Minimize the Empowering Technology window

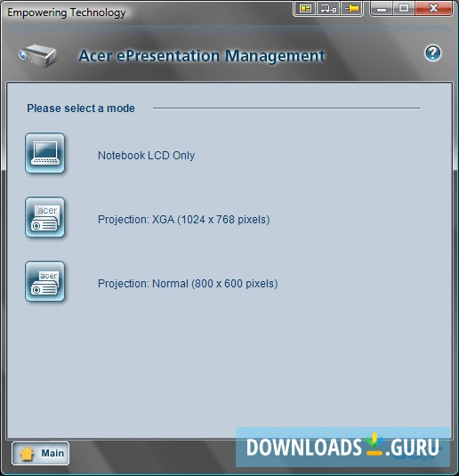[x=382, y=8]
